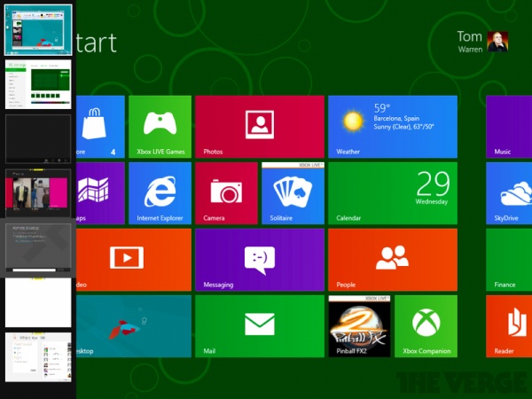Open the Reader app tile
Image resolution: width=532 pixels, height=399 pixels.
[x=509, y=325]
